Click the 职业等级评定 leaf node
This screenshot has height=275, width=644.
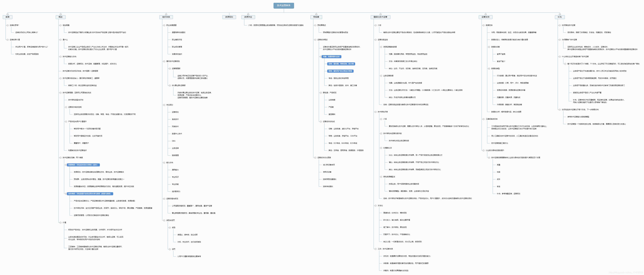(177, 40)
